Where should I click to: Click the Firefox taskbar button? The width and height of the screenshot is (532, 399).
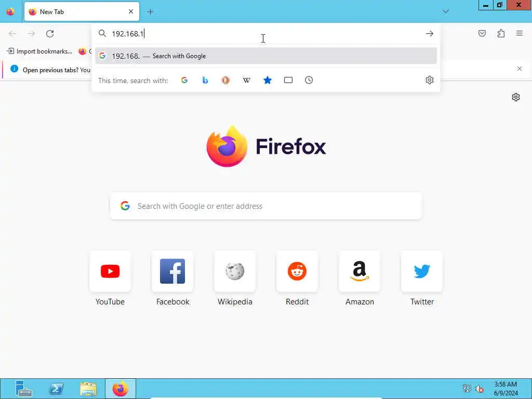pos(121,389)
